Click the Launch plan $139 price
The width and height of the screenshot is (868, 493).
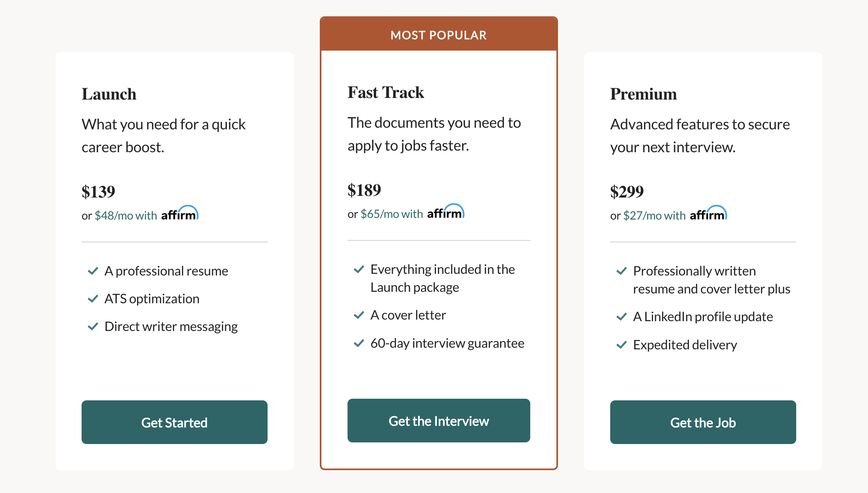98,192
